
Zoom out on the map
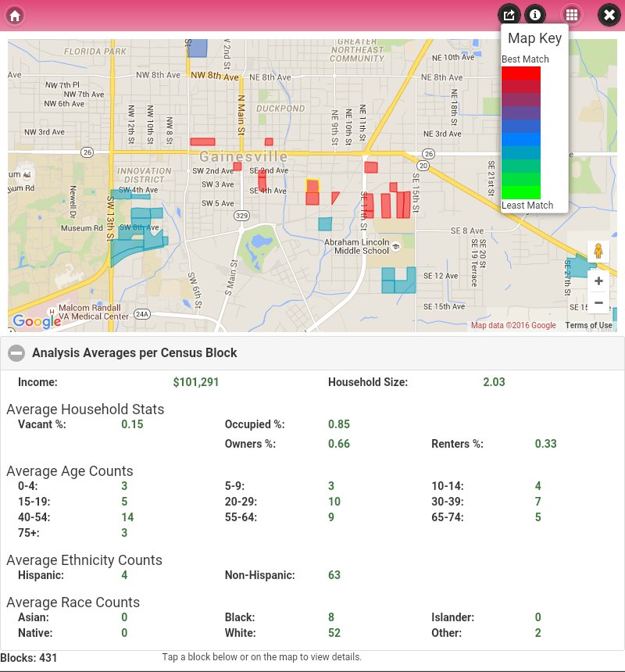[x=598, y=302]
